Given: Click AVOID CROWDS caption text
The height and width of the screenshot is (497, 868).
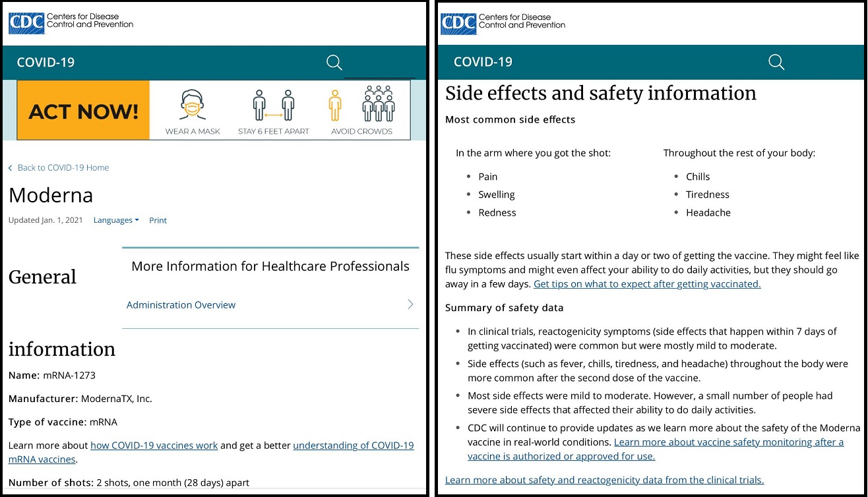Looking at the screenshot, I should tap(361, 131).
